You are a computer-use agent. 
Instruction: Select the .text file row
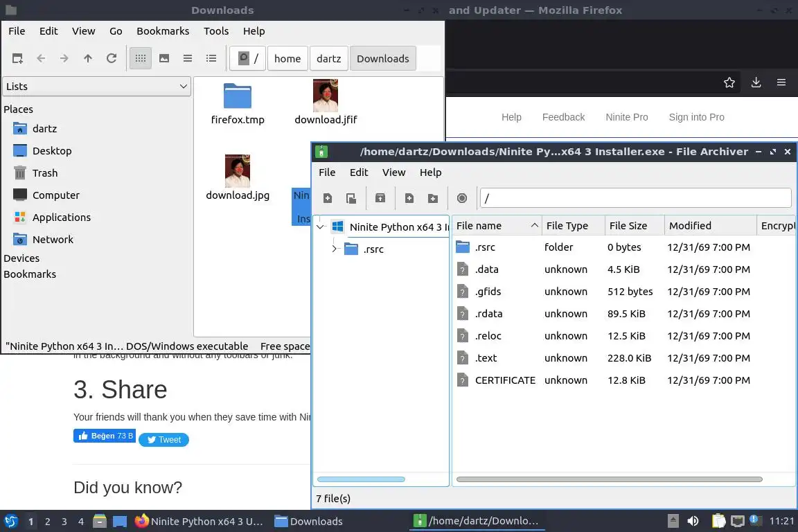point(623,358)
